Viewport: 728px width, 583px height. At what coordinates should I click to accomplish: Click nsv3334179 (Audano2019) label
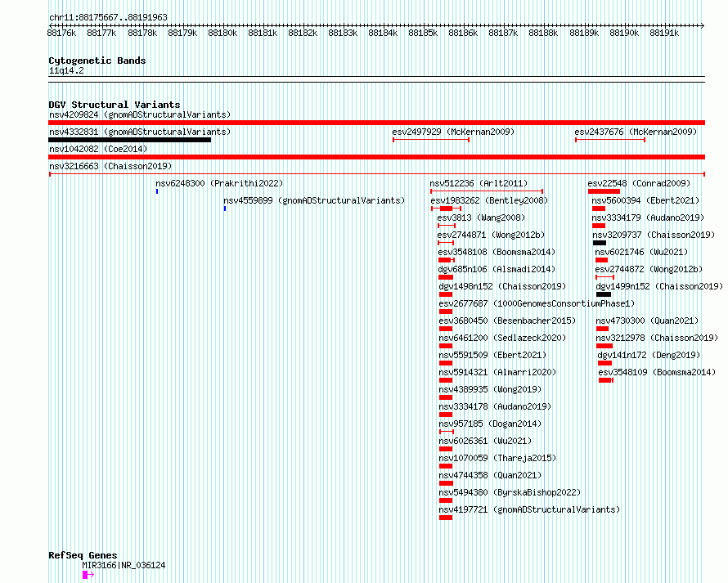coord(648,218)
